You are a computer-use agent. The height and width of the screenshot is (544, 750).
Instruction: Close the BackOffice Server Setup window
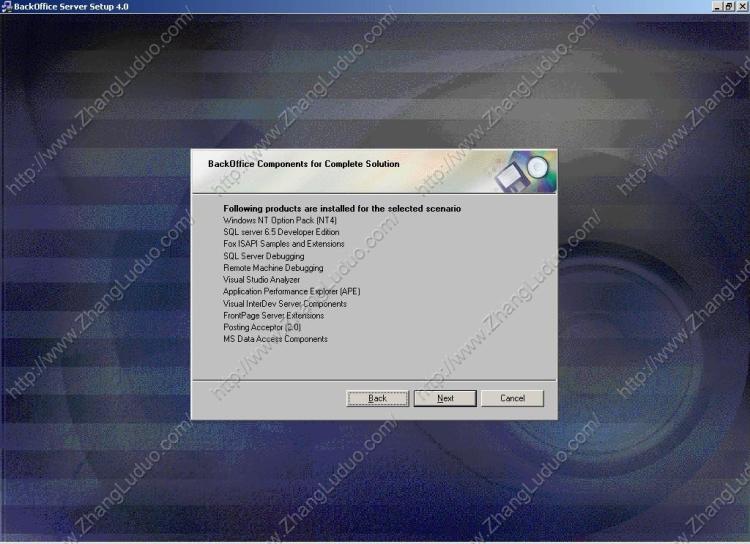pos(742,6)
